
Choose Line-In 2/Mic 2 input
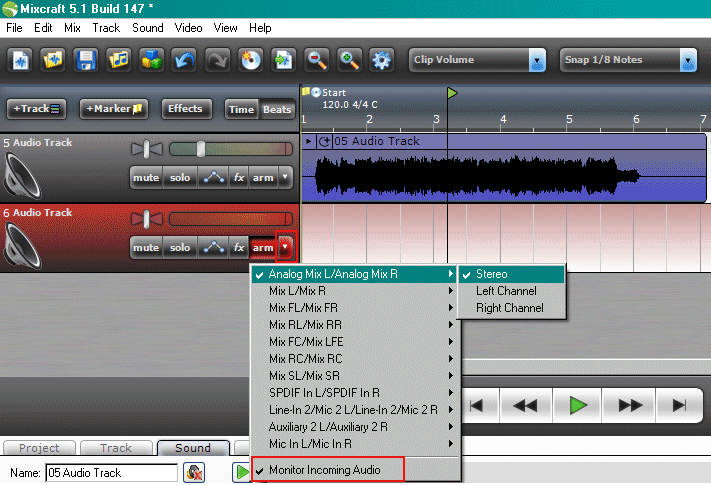[x=356, y=410]
